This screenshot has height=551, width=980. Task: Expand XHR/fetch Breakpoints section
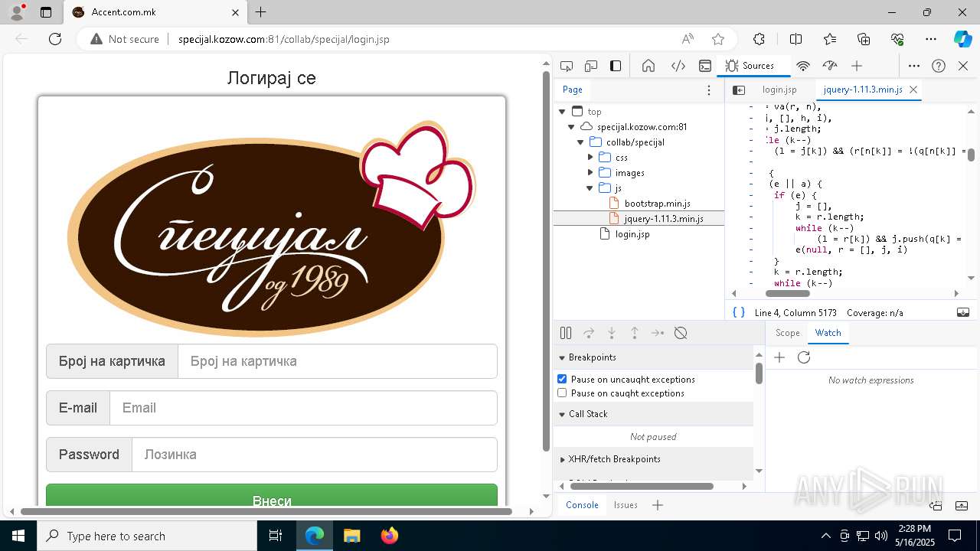562,459
